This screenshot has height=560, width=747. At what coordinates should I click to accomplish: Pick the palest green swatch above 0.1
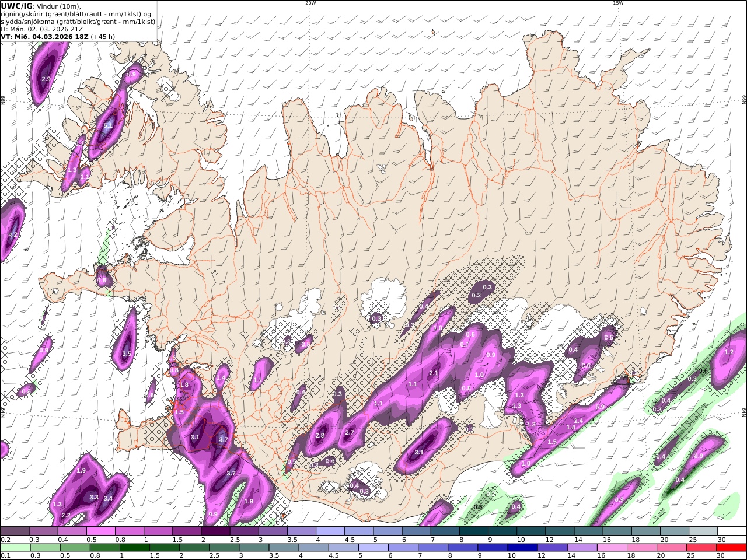coord(15,548)
